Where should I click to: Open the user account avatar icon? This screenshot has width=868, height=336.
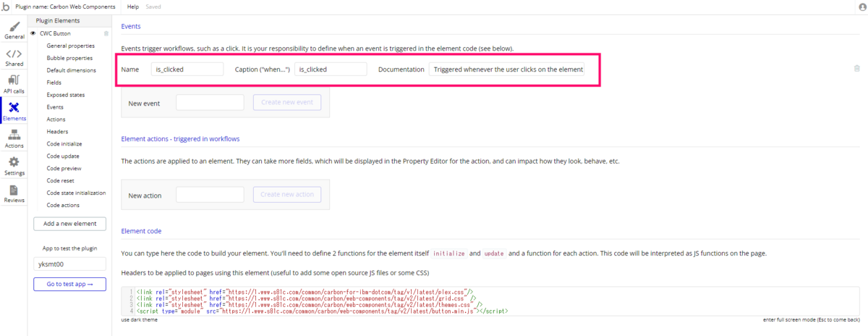861,6
